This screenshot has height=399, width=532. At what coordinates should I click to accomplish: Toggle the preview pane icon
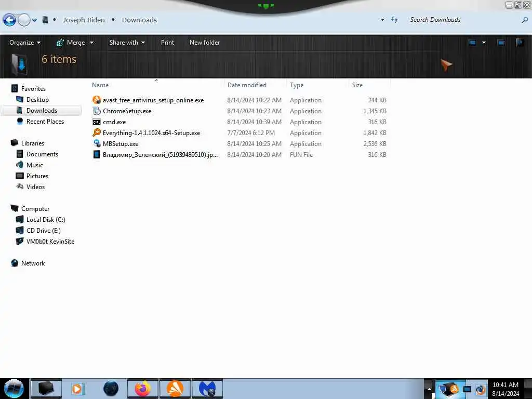point(501,43)
